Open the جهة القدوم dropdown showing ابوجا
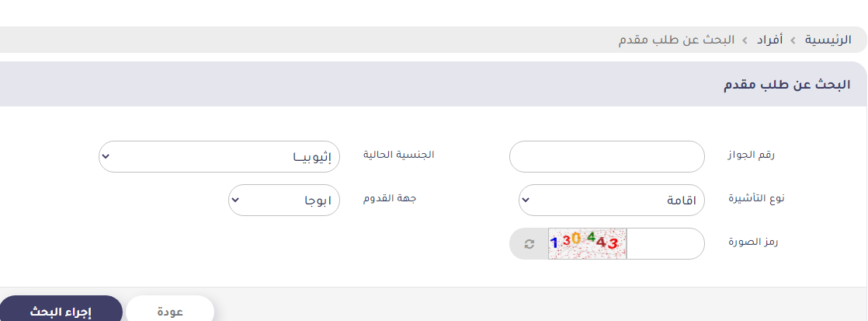This screenshot has height=321, width=868. tap(284, 201)
